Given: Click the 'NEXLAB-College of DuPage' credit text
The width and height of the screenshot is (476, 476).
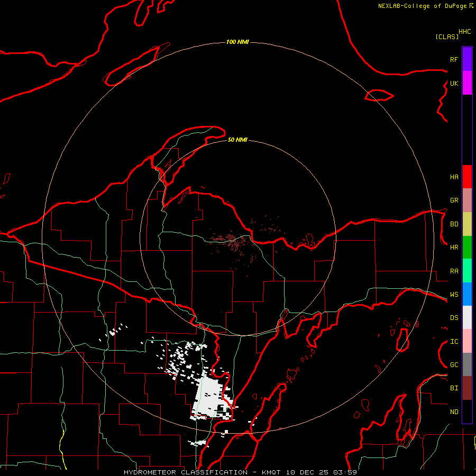Looking at the screenshot, I should pyautogui.click(x=422, y=6).
